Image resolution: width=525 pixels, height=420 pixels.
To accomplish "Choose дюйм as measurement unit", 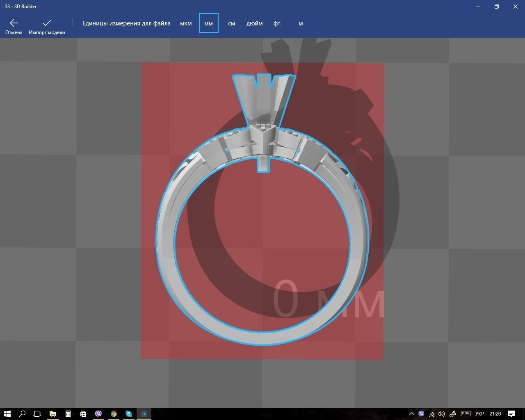I will tap(254, 23).
